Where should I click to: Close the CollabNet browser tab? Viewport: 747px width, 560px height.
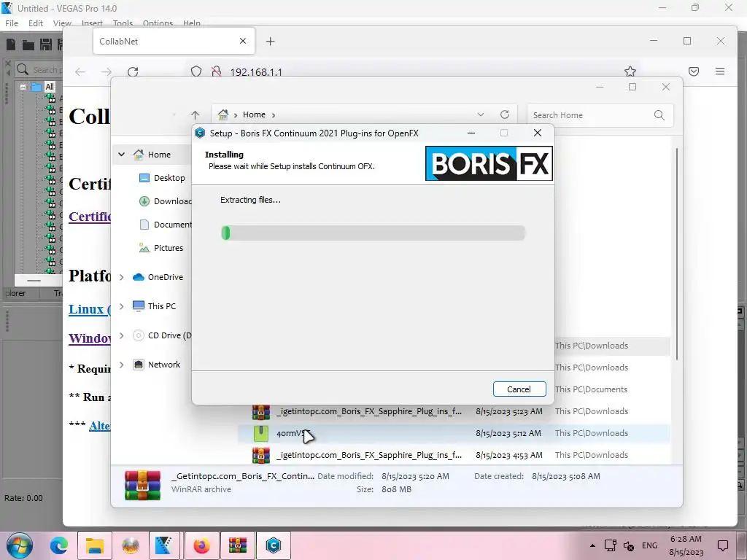click(243, 41)
